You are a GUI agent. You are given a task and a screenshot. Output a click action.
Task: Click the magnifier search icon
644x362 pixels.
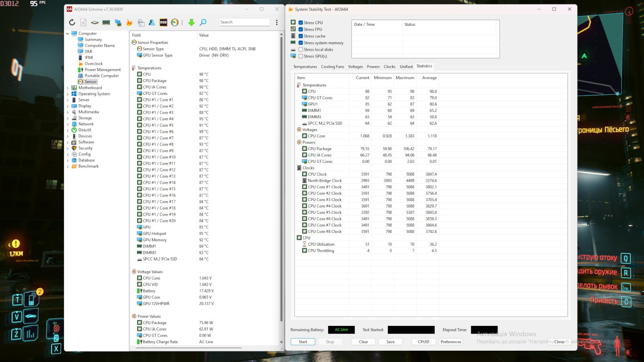[x=203, y=23]
